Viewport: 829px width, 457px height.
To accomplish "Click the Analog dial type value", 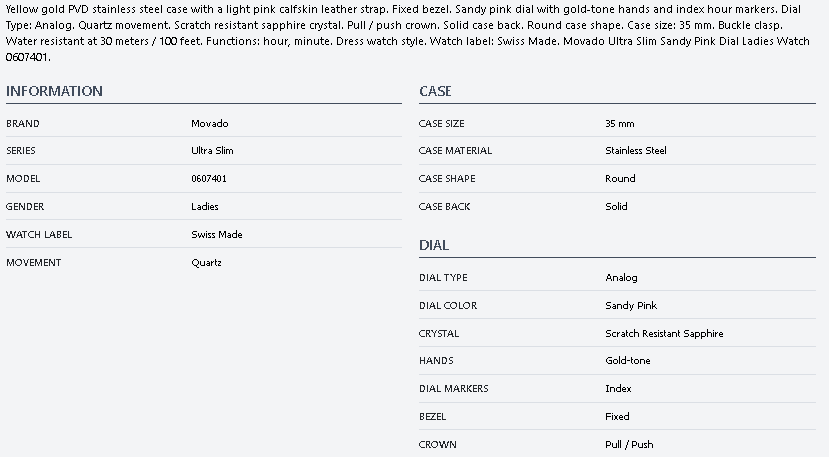I will (621, 278).
